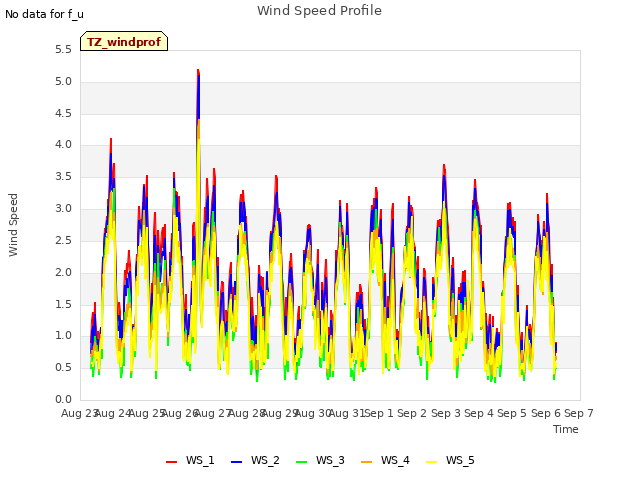
Task: Click the blue WS_2 legend color marker
Action: tap(236, 462)
